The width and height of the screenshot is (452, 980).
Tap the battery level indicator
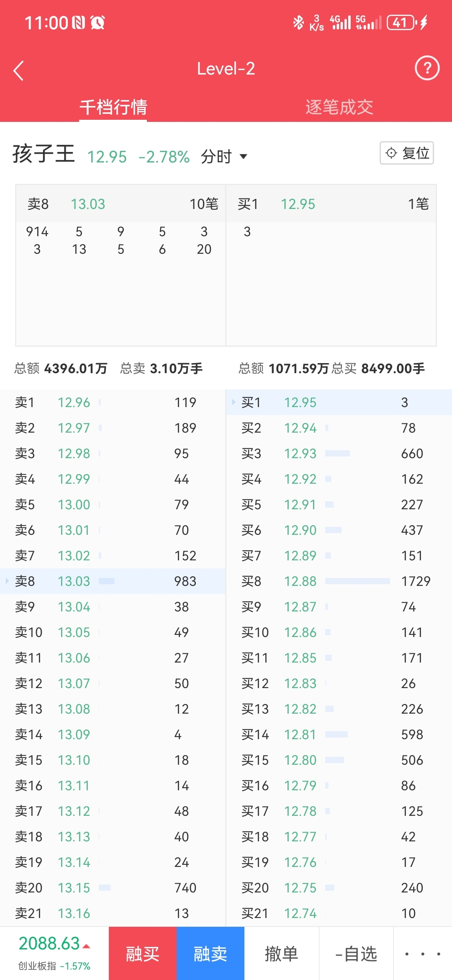pyautogui.click(x=401, y=23)
